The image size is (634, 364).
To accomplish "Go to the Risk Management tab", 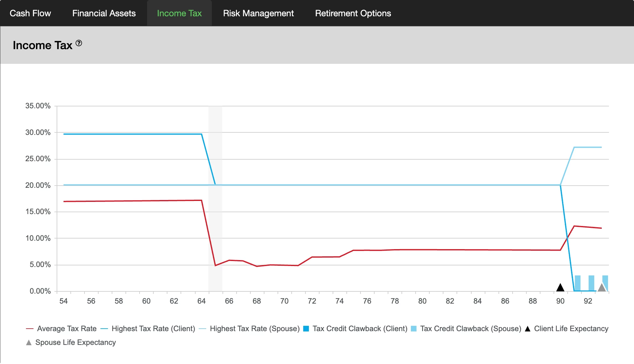I will pyautogui.click(x=258, y=13).
